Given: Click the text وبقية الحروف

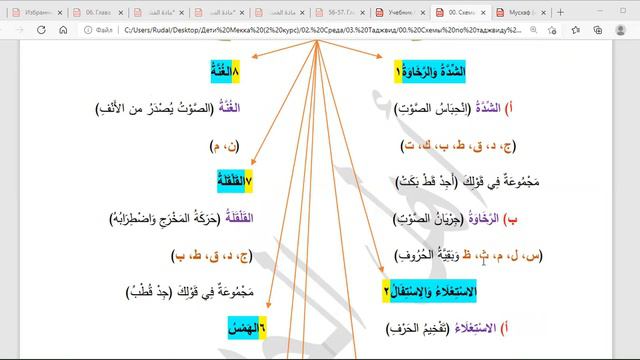Looking at the screenshot, I should coord(427,256).
